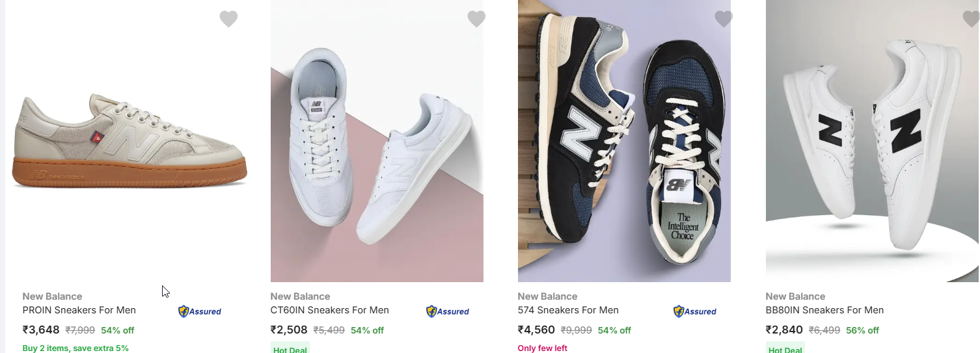This screenshot has width=980, height=353.
Task: Open CT60IN Sneakers For Men title link
Action: pos(329,310)
